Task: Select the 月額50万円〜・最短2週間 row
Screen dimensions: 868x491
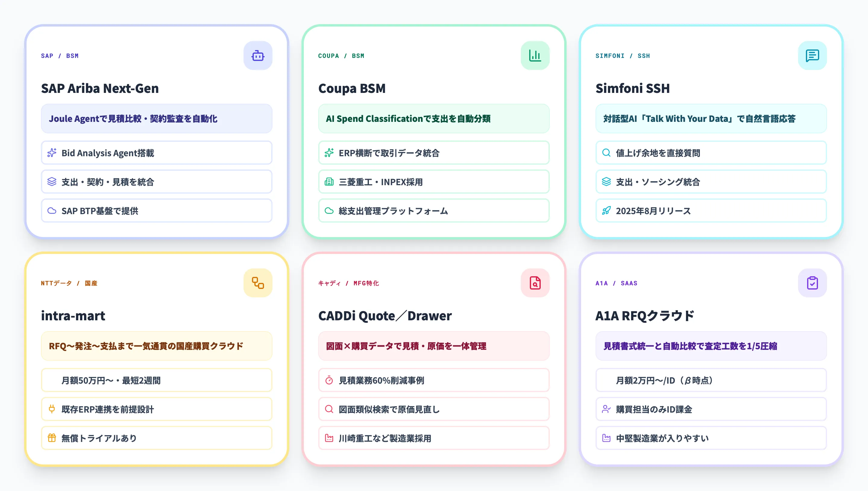Action: tap(156, 380)
